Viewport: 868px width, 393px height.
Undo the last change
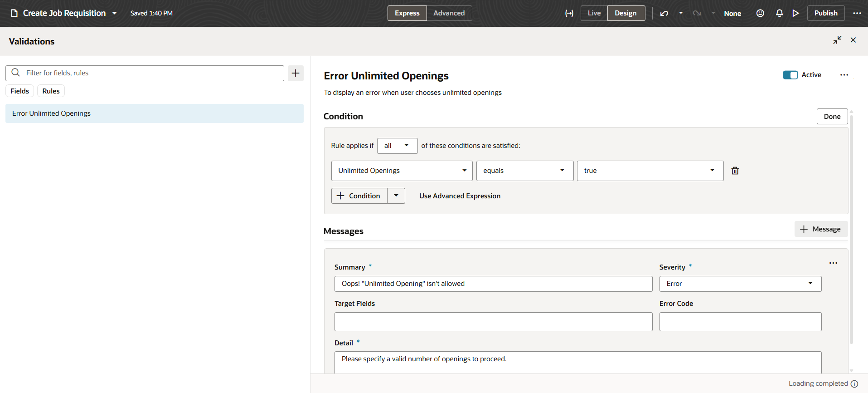pyautogui.click(x=664, y=13)
